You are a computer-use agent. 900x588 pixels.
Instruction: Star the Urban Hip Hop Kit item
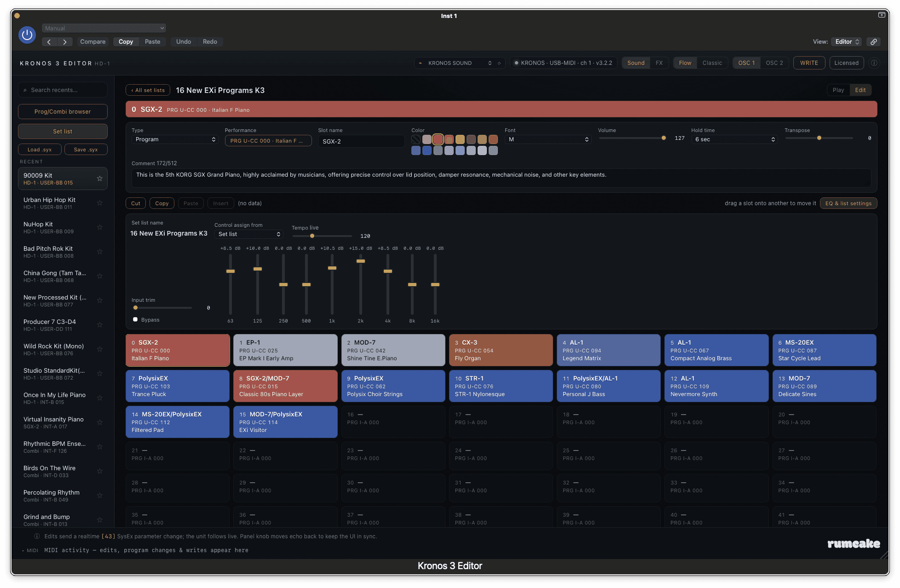(x=99, y=203)
